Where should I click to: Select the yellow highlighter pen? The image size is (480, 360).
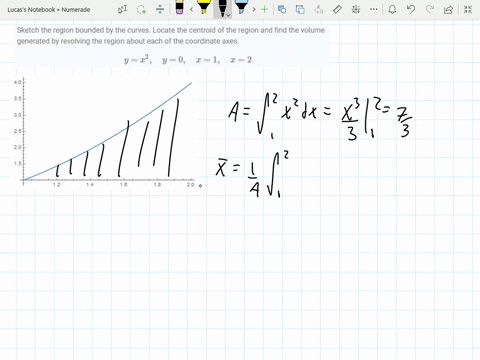203,7
